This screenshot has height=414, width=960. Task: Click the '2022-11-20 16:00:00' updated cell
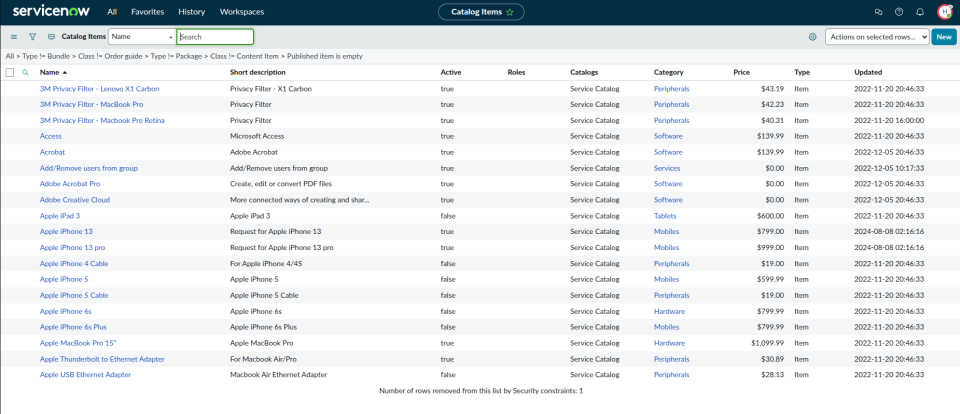[889, 120]
